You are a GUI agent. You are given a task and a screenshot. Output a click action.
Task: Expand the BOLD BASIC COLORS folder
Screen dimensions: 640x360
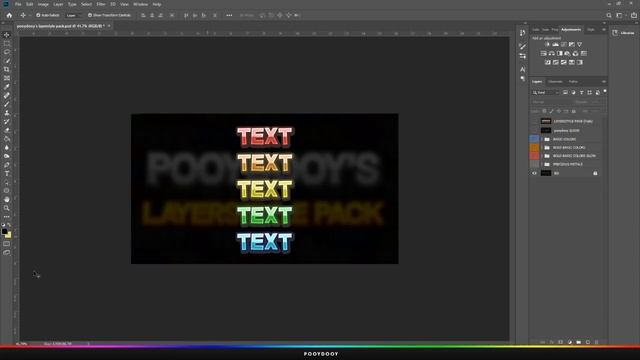[542, 147]
